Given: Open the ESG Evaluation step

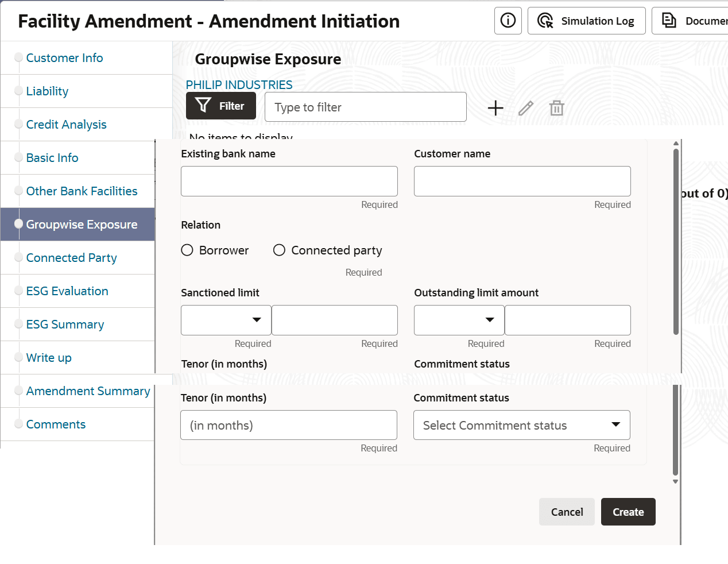Looking at the screenshot, I should click(67, 291).
